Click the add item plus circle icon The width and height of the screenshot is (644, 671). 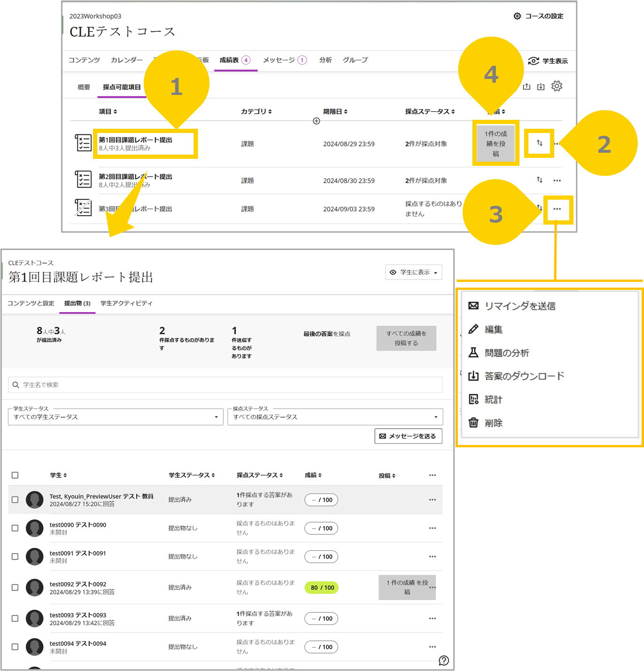(316, 121)
